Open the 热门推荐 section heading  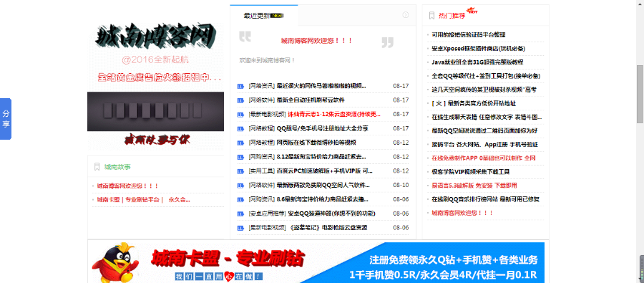pyautogui.click(x=452, y=16)
